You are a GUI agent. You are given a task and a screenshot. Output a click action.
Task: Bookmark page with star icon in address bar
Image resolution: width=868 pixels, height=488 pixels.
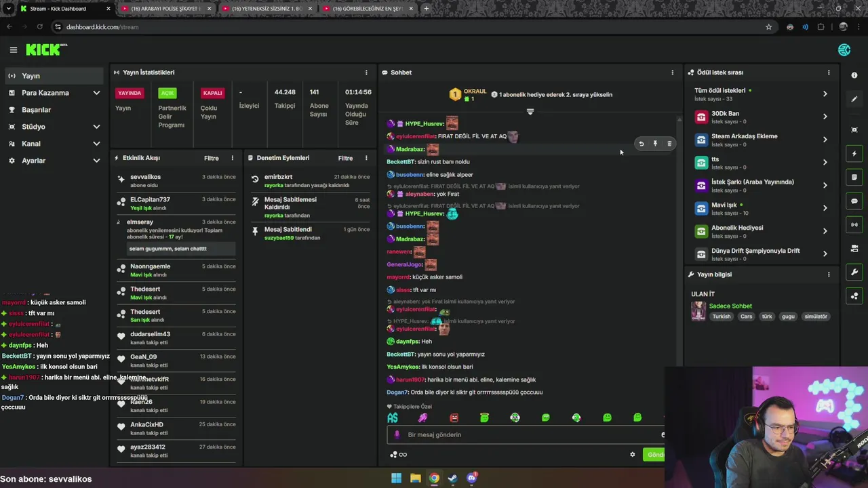(x=768, y=27)
